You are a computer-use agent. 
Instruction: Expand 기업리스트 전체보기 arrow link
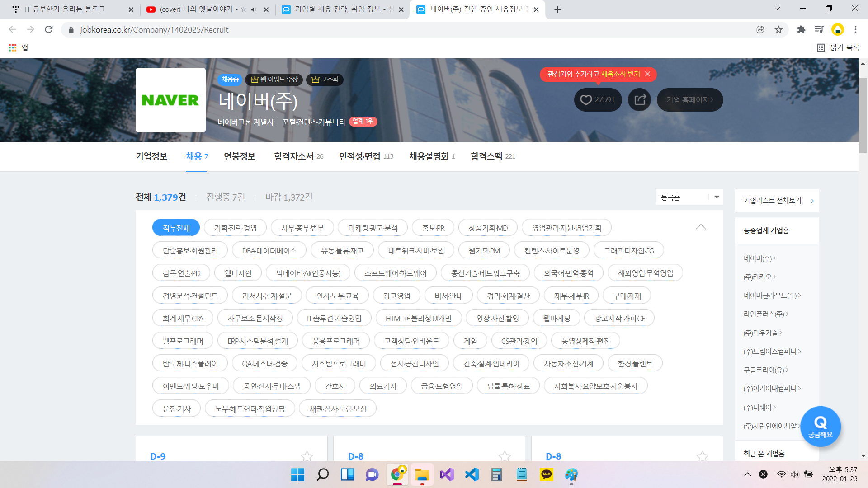pos(812,201)
